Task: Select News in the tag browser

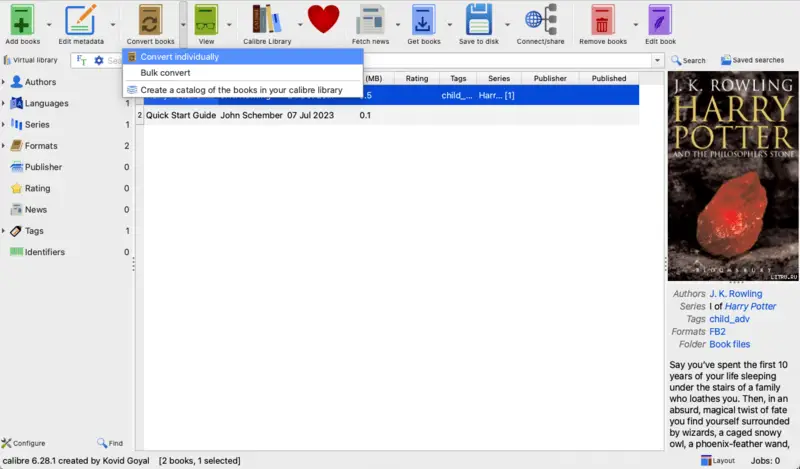Action: 36,210
